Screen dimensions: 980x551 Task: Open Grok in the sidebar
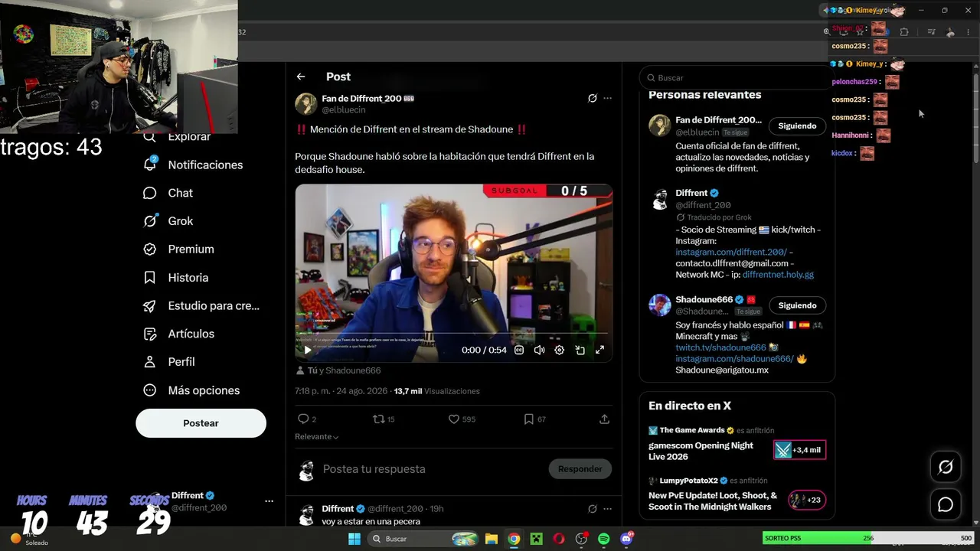168,221
